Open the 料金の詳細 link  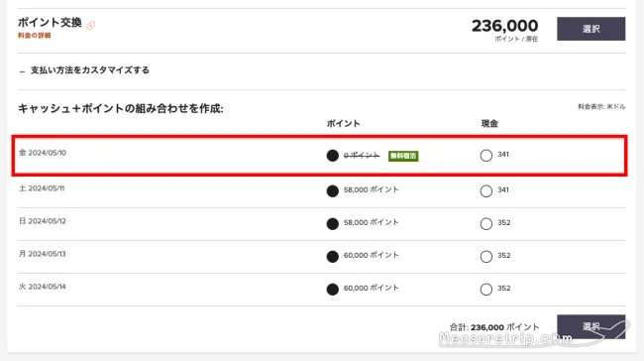pos(34,36)
